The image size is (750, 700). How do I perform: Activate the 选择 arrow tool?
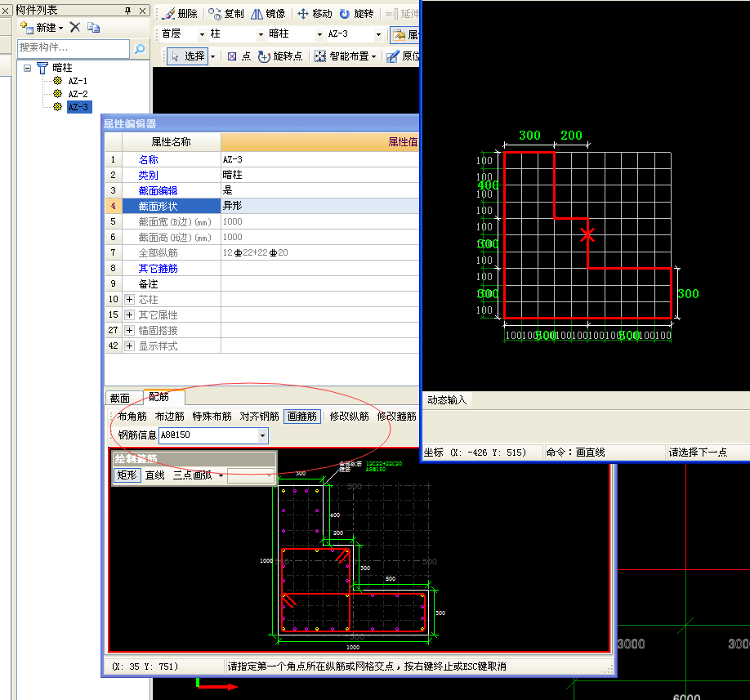(x=188, y=56)
